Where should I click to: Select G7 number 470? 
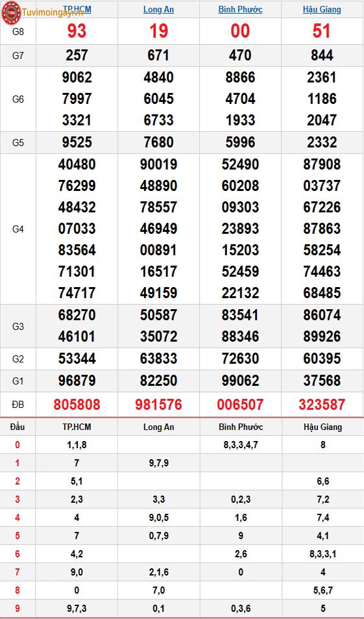[240, 55]
